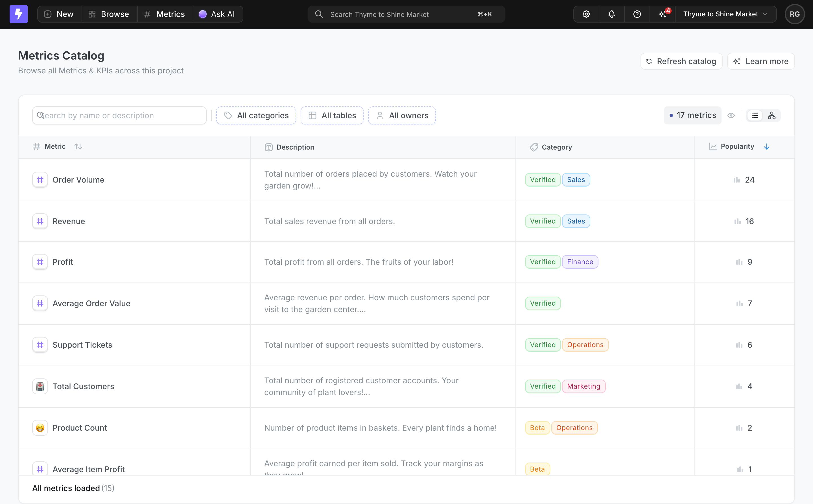The image size is (813, 504).
Task: Open the New menu
Action: click(x=59, y=14)
